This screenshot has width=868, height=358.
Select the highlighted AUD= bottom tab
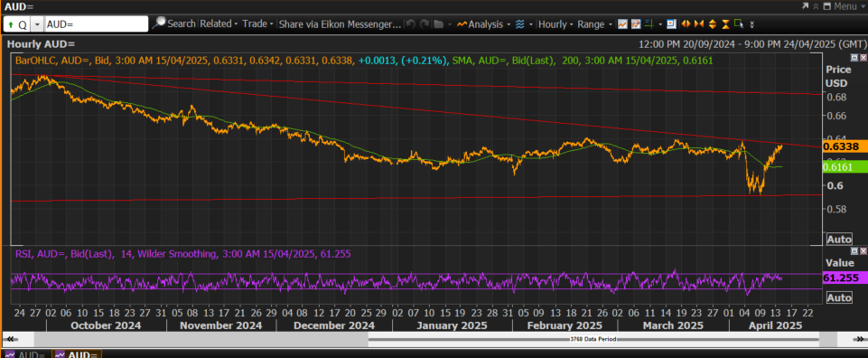coord(76,354)
